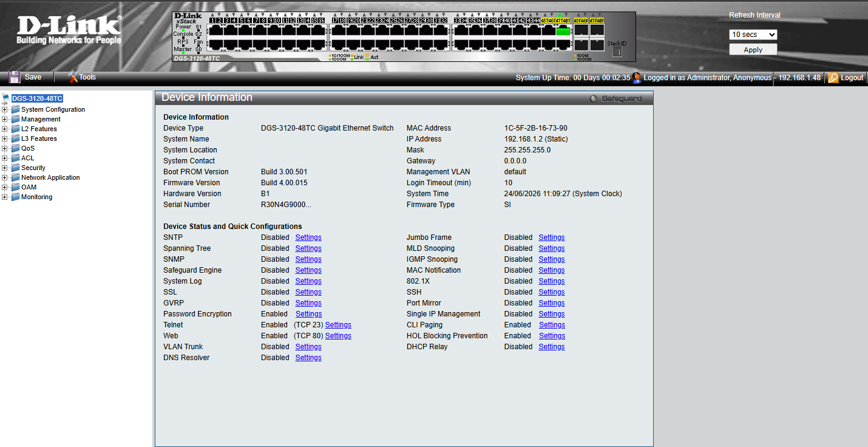The height and width of the screenshot is (447, 868).
Task: Click the ACL folder icon
Action: [x=16, y=158]
